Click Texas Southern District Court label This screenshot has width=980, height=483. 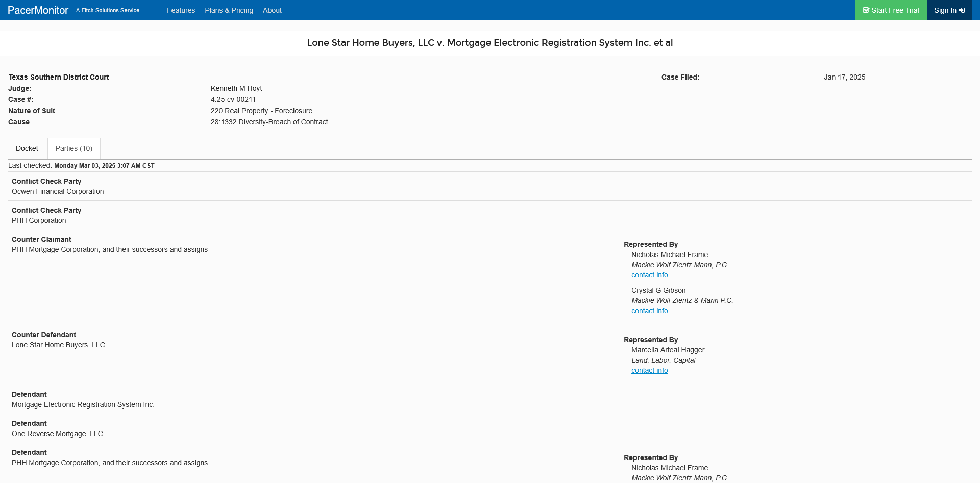[59, 77]
